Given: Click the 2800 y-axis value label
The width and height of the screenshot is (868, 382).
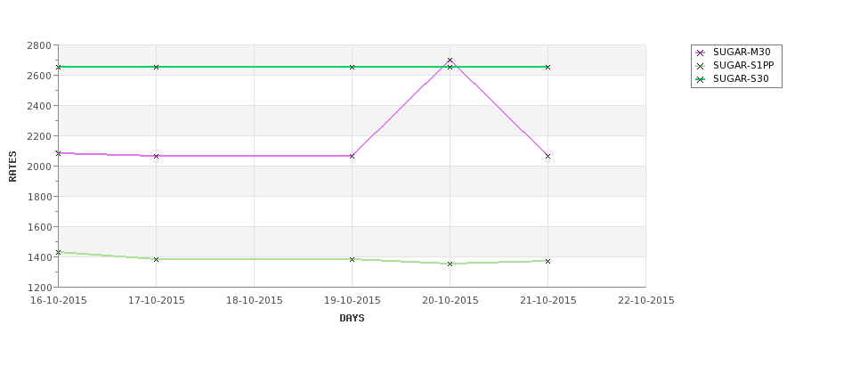Looking at the screenshot, I should (38, 45).
